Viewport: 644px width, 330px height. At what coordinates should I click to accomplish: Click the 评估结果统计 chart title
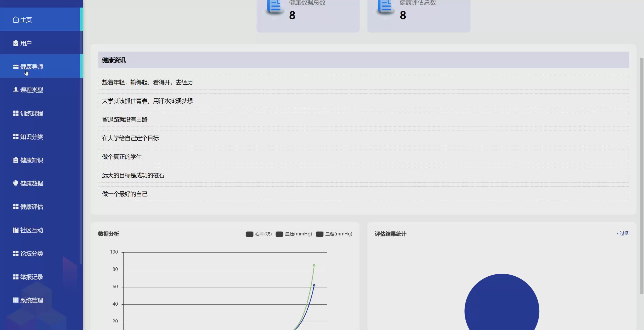pos(391,234)
